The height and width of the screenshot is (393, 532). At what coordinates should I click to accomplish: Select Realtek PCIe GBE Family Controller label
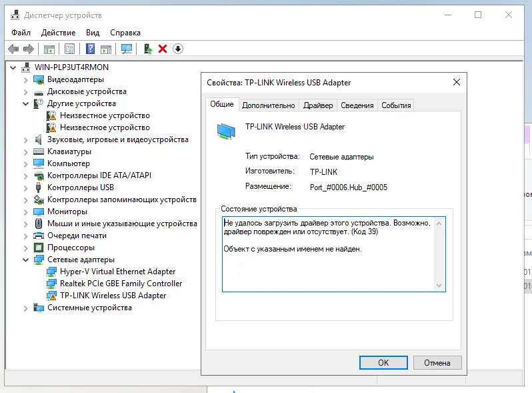click(x=121, y=284)
